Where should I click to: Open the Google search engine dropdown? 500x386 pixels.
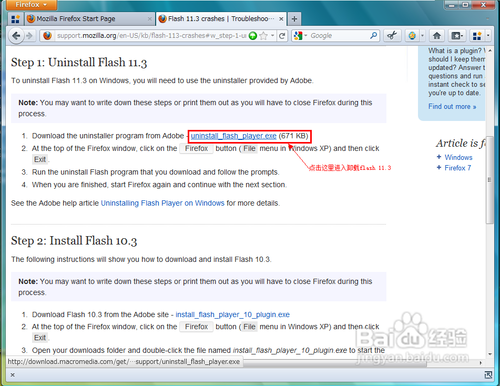point(300,36)
